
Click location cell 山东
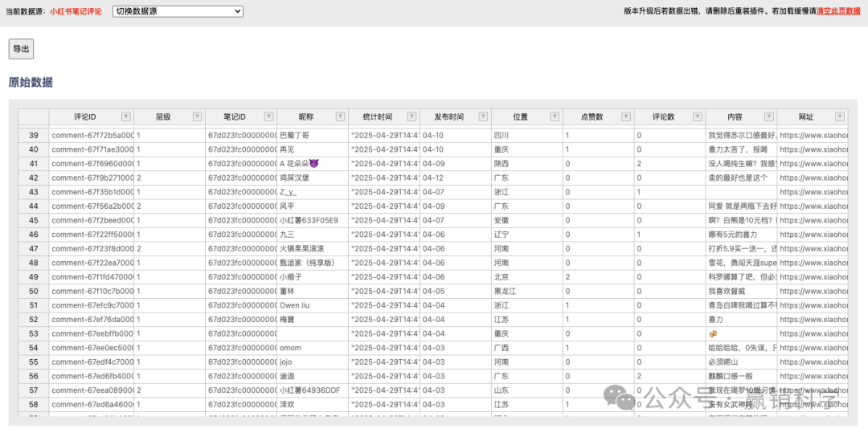pos(527,390)
